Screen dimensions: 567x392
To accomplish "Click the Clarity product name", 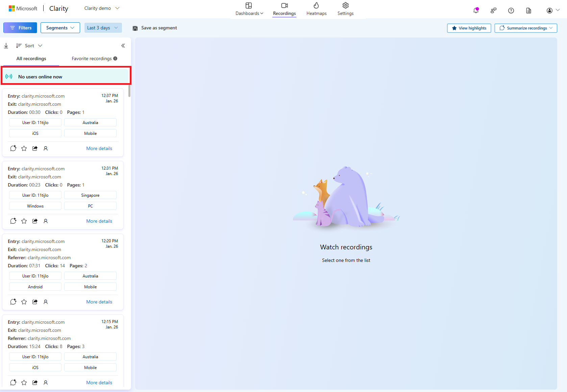I will point(59,8).
